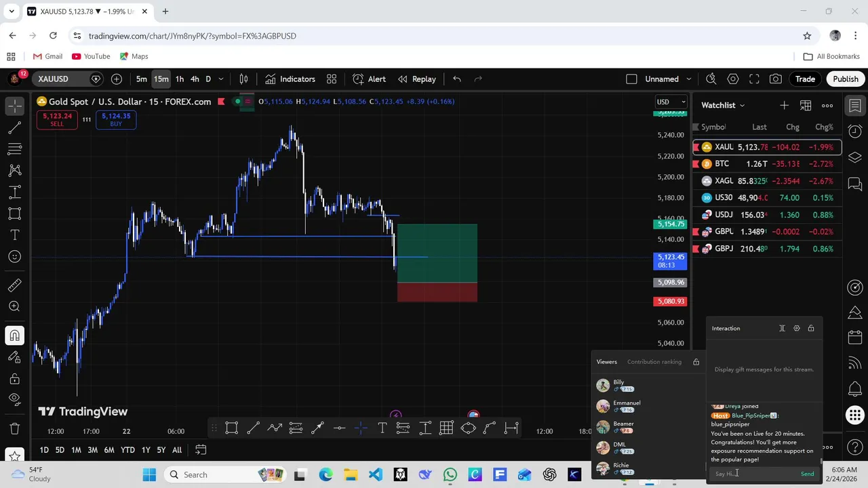
Task: Click the SELL 5,123.24 price button
Action: point(57,119)
